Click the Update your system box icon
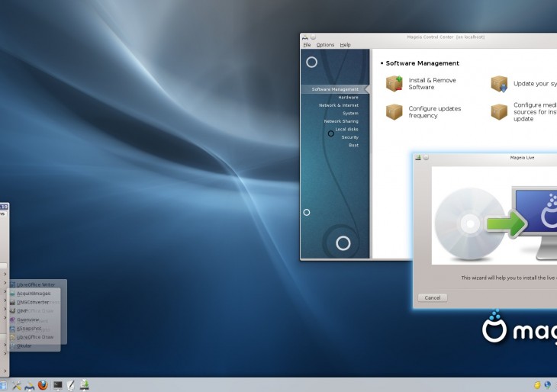The height and width of the screenshot is (392, 557). (499, 83)
